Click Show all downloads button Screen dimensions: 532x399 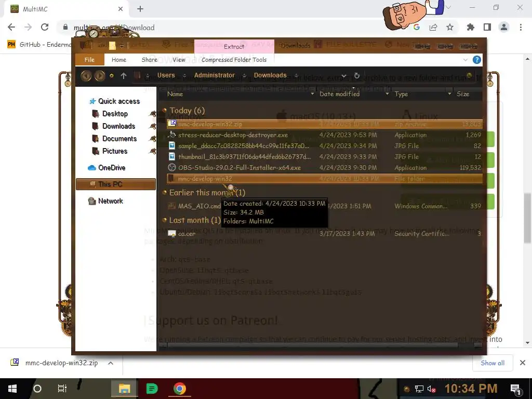pyautogui.click(x=493, y=363)
